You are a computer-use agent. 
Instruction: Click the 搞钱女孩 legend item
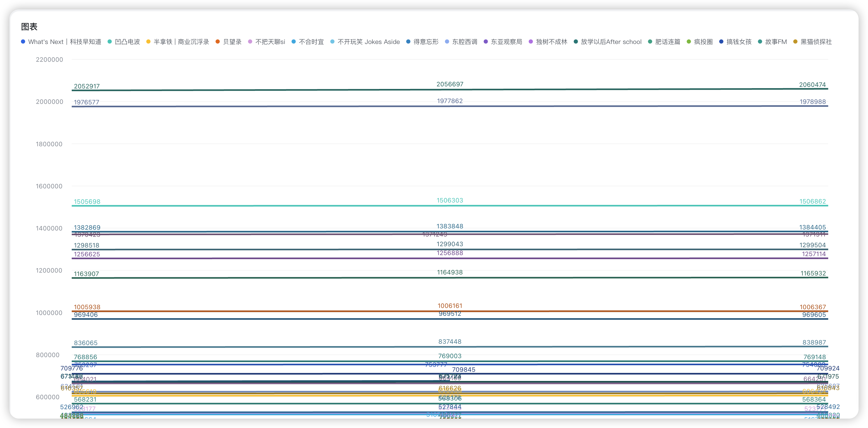point(739,42)
